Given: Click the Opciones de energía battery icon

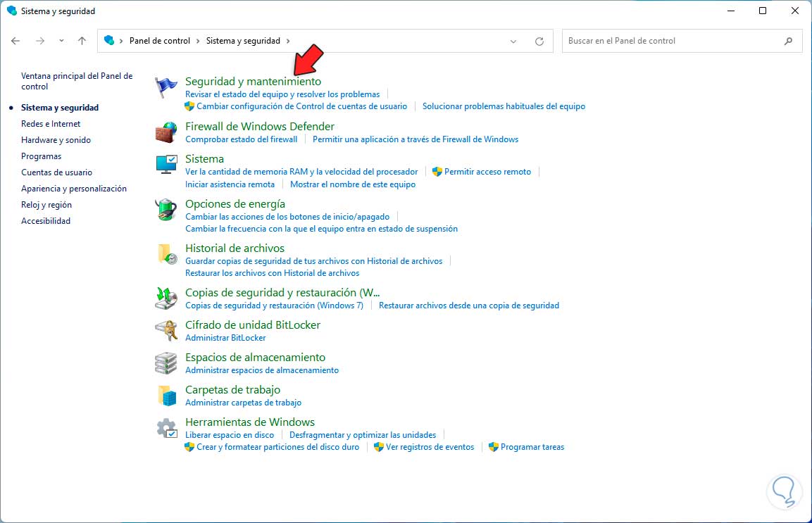Looking at the screenshot, I should 165,210.
